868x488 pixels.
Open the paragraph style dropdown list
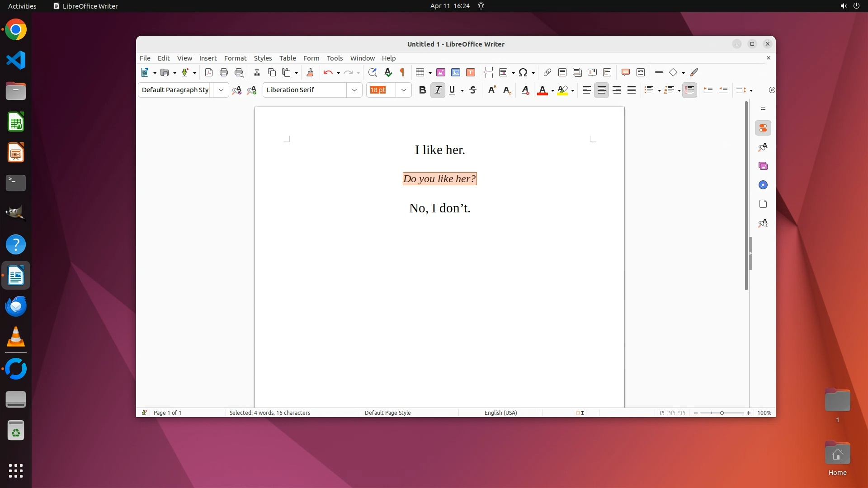pos(221,90)
